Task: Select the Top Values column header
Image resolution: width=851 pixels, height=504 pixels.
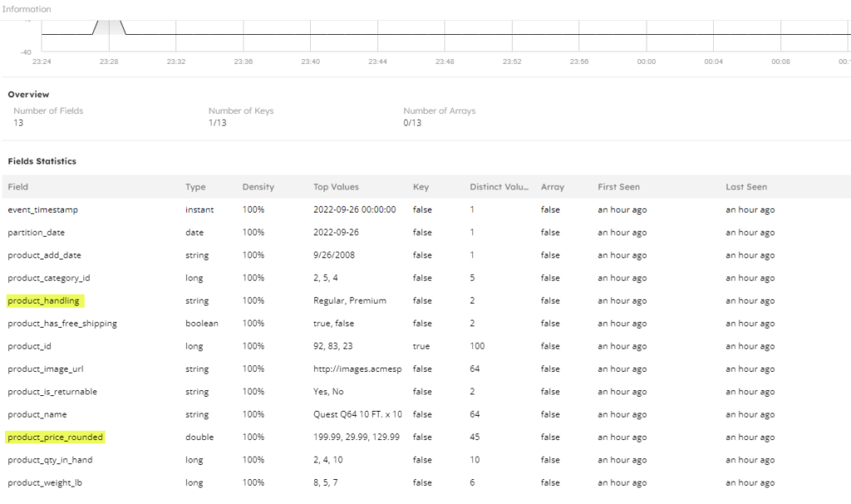Action: (x=336, y=187)
